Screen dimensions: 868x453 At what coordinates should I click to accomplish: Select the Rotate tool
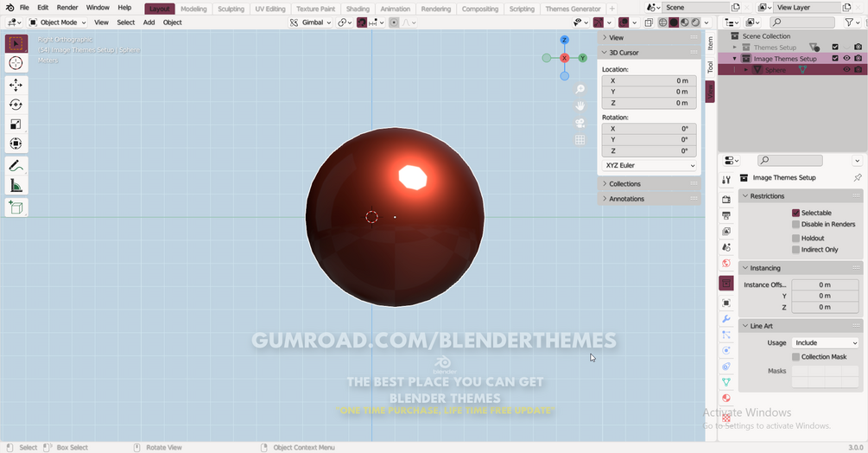click(x=16, y=105)
